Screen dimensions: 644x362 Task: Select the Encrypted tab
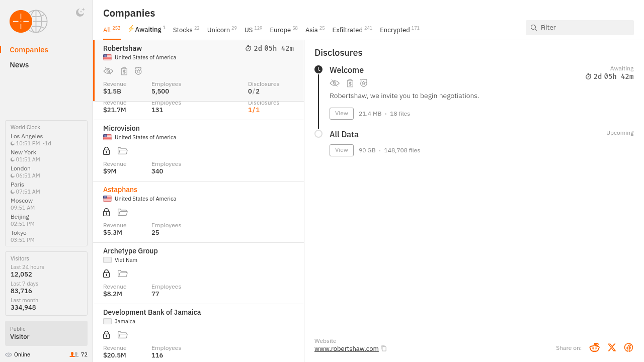click(399, 30)
